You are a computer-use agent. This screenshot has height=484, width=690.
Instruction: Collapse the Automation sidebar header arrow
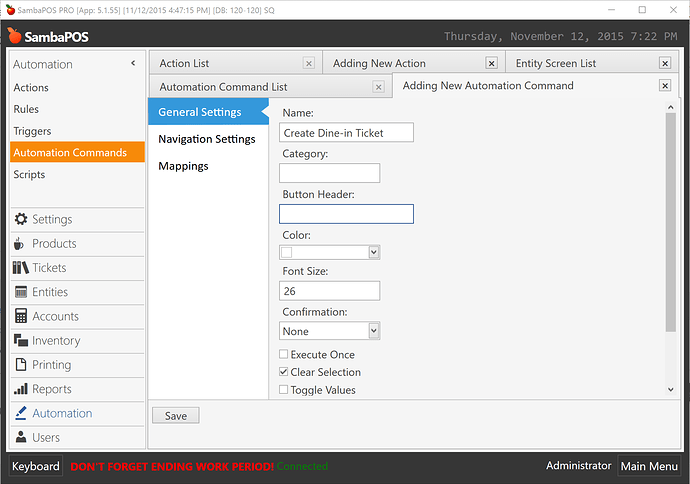pyautogui.click(x=133, y=64)
